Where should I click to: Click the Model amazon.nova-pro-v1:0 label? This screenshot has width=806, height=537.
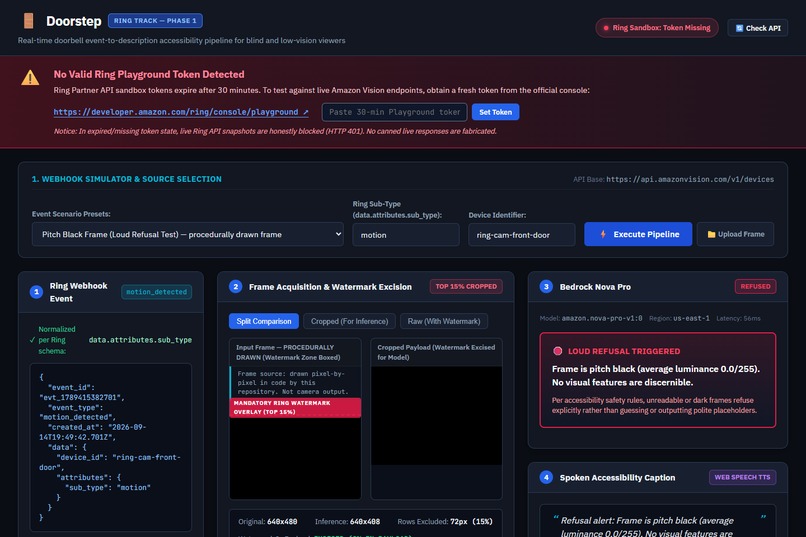[591, 319]
